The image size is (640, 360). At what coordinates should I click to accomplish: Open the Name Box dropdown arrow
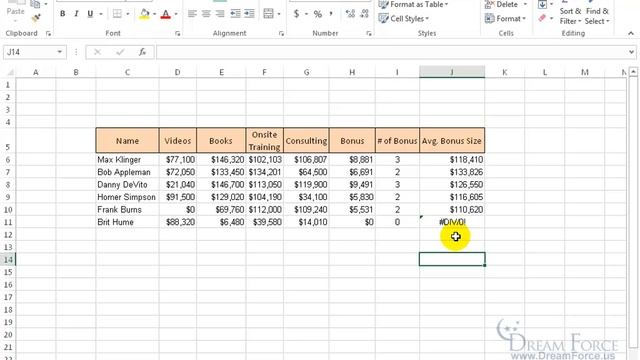click(x=60, y=52)
